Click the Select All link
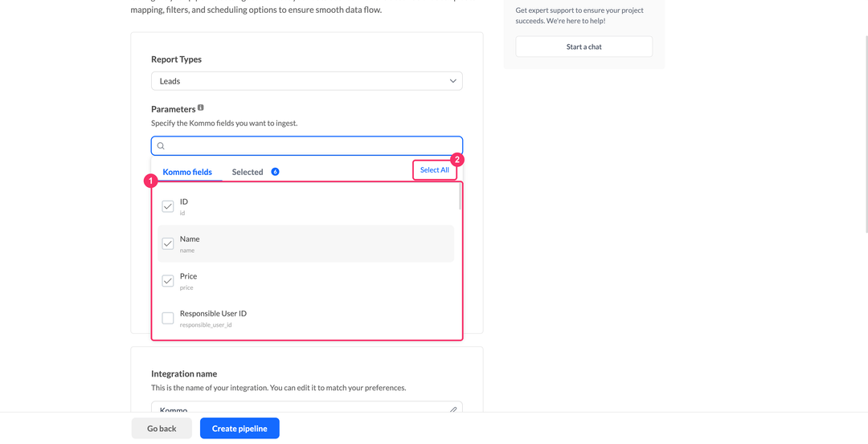The height and width of the screenshot is (444, 868). (435, 170)
